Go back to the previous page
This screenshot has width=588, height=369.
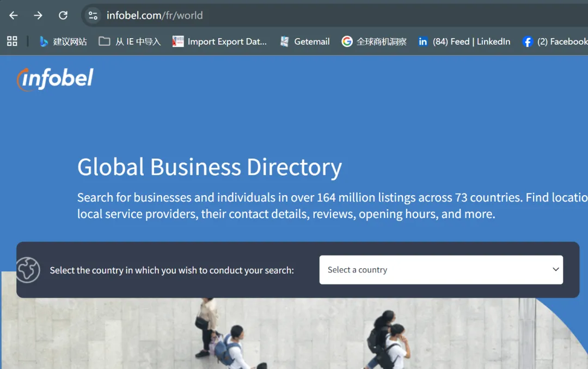click(14, 15)
